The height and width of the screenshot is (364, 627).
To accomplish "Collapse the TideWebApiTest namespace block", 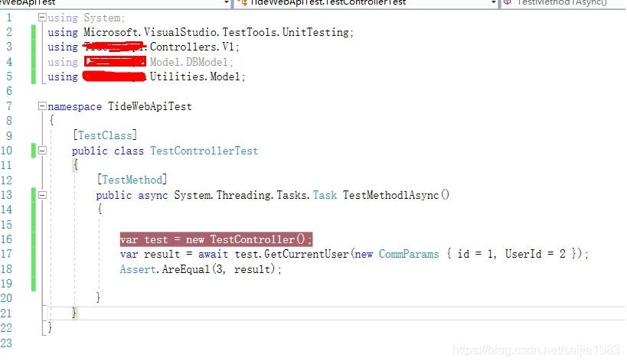I will pyautogui.click(x=42, y=106).
